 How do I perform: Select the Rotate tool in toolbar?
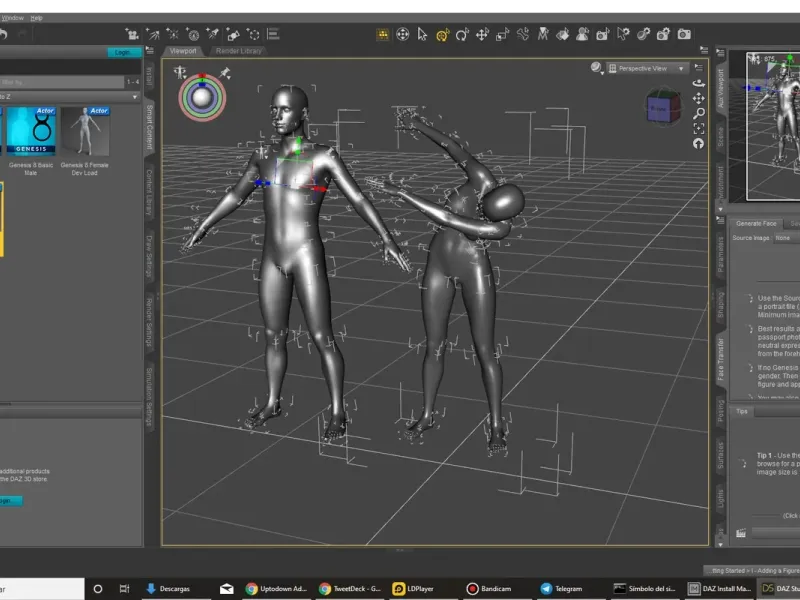coord(461,34)
